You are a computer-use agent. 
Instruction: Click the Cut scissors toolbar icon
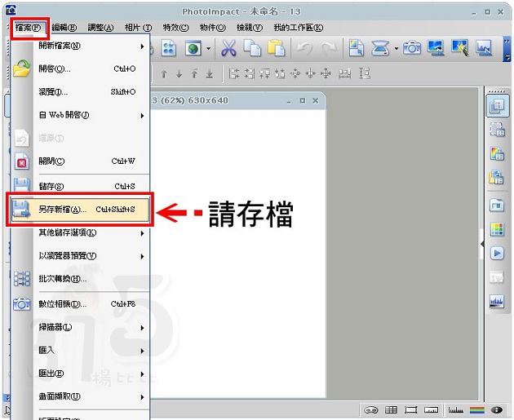228,48
